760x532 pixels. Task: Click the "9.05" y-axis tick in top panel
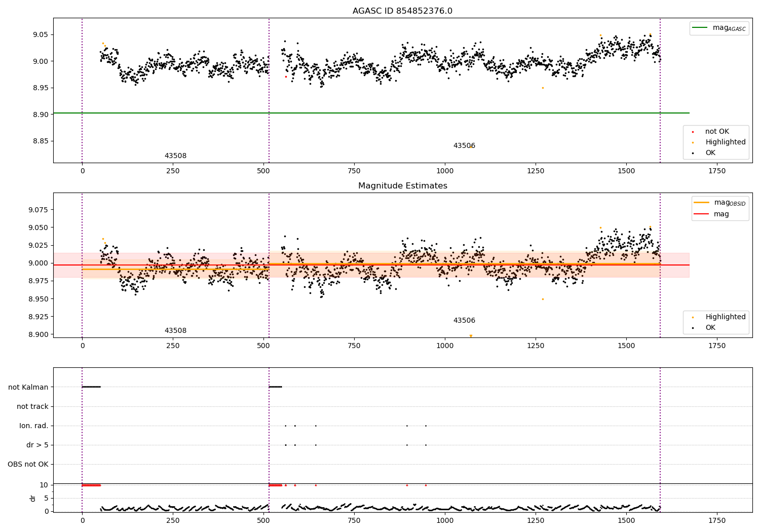point(41,35)
